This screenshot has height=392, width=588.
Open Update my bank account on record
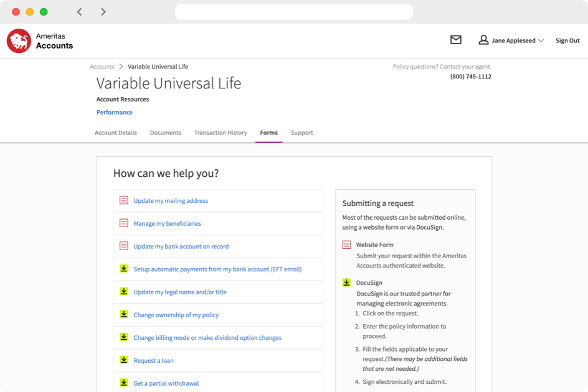click(x=181, y=246)
